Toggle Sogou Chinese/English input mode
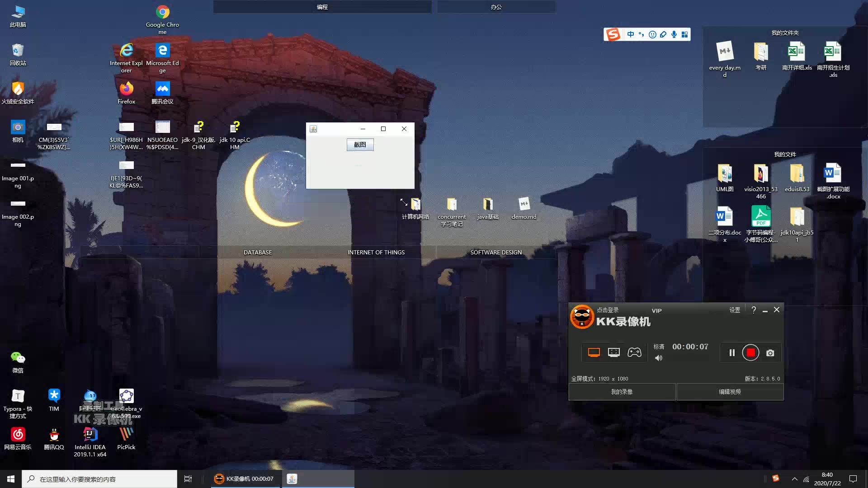868x488 pixels. (x=631, y=34)
